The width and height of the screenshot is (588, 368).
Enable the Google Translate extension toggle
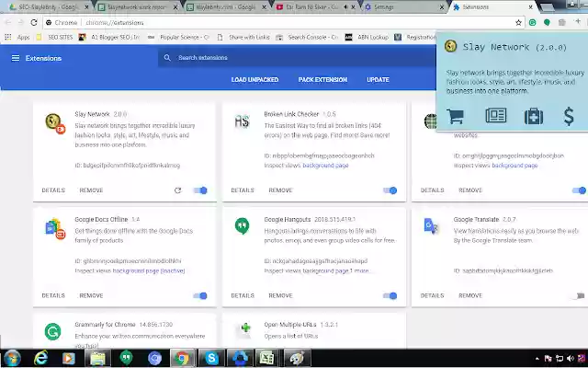pos(579,295)
